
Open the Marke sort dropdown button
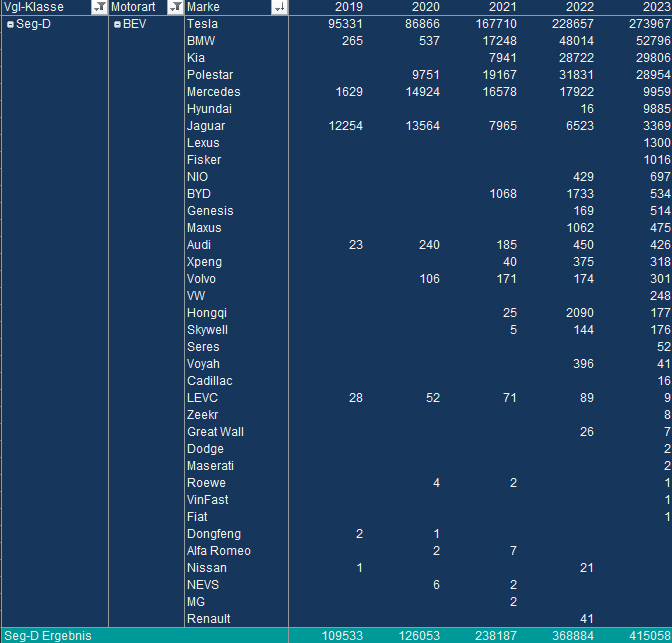279,7
